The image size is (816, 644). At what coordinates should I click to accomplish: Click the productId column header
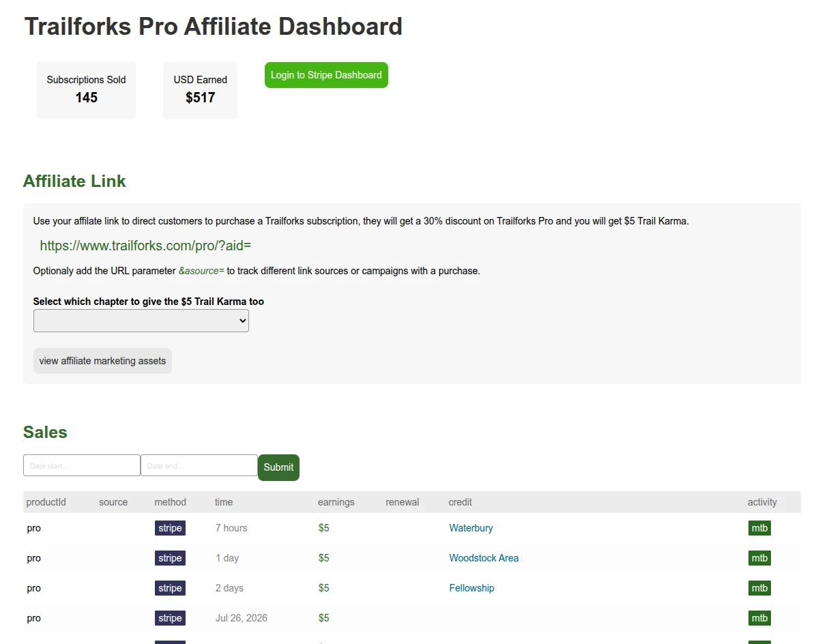pos(46,502)
